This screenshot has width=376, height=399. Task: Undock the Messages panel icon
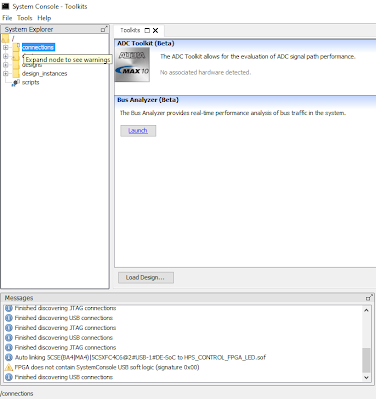pyautogui.click(x=369, y=298)
